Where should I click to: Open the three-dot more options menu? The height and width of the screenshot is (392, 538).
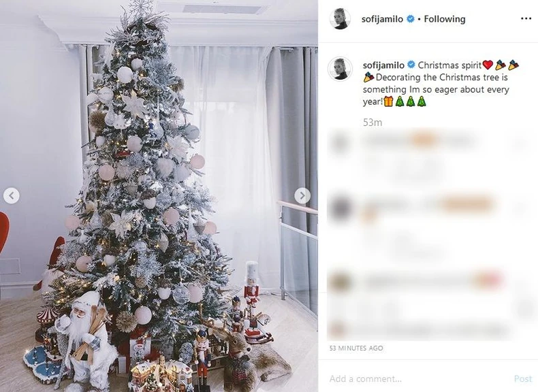526,19
